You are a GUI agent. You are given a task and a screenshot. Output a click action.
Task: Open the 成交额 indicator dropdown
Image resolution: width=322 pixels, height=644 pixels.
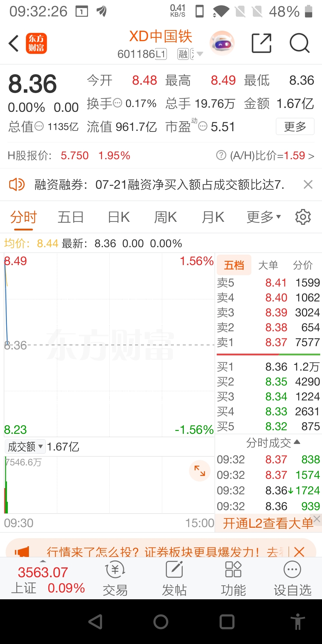[25, 447]
